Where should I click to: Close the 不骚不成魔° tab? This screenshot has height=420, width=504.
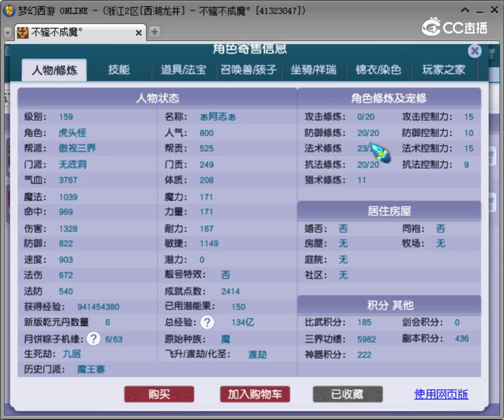139,33
